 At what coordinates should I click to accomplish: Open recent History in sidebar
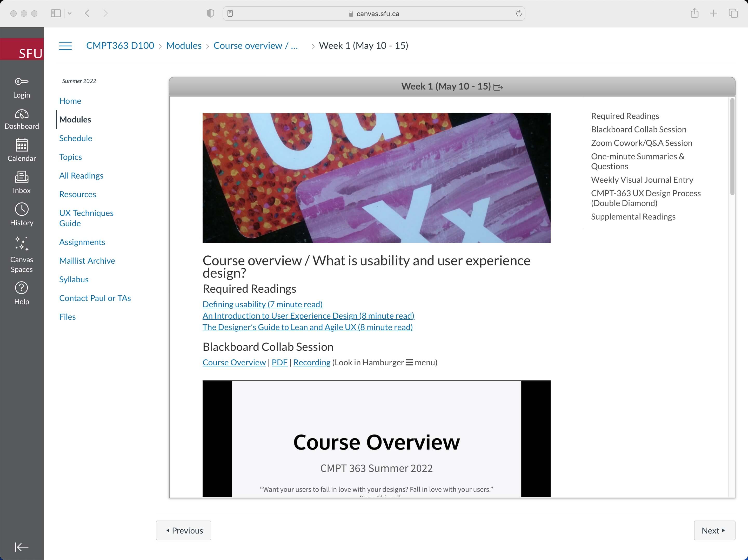pos(22,209)
